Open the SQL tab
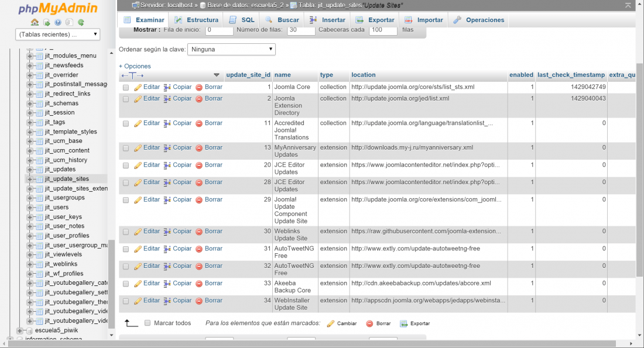This screenshot has width=644, height=348. 242,20
